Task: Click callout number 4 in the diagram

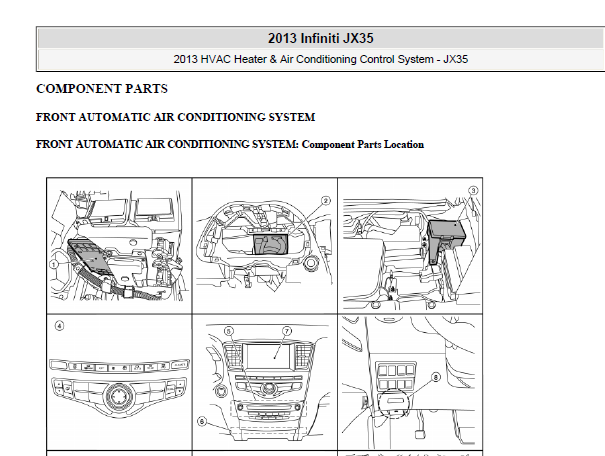Action: [59, 326]
